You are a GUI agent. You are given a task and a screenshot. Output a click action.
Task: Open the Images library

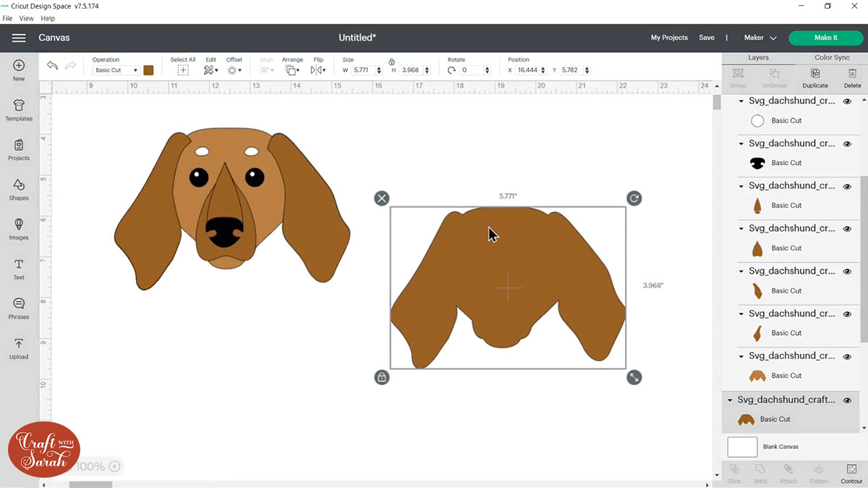tap(19, 229)
